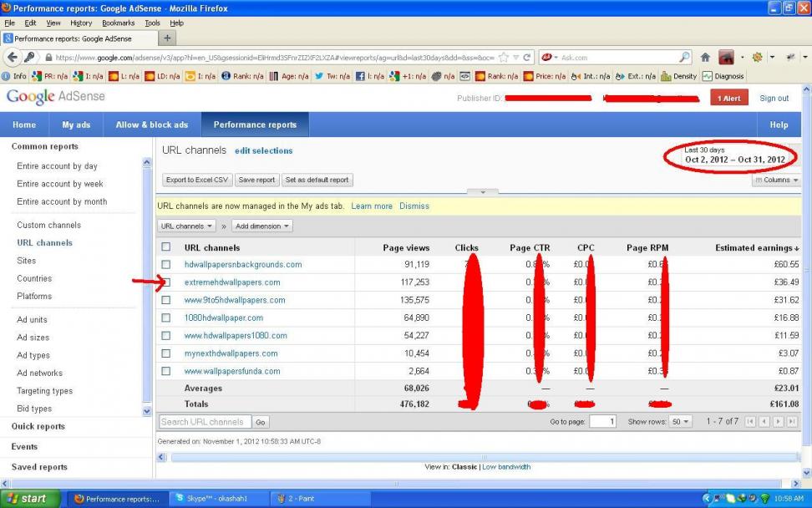
Task: Check the box for mynexthdwallpapers.com
Action: (165, 353)
